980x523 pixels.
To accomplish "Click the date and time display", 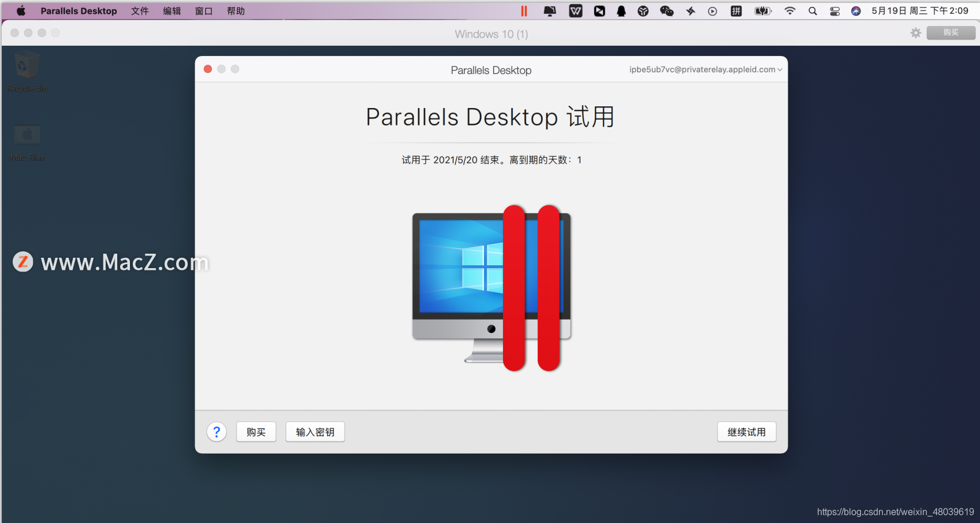I will coord(920,11).
